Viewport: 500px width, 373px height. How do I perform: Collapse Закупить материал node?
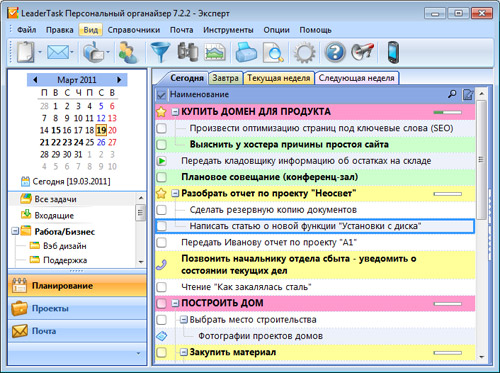click(184, 352)
